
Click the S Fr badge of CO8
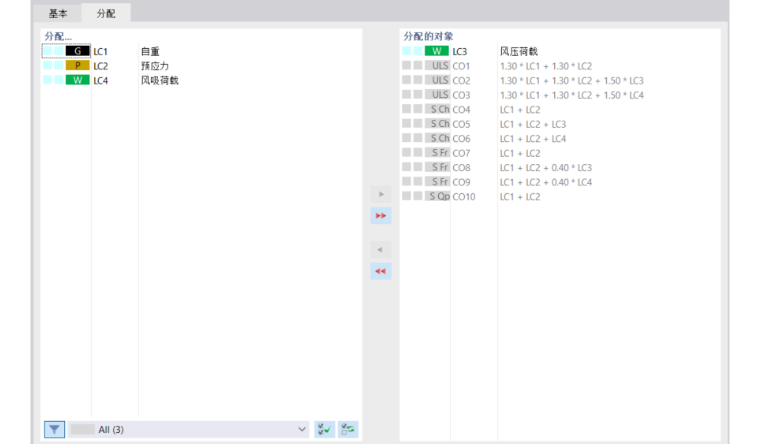coord(437,167)
